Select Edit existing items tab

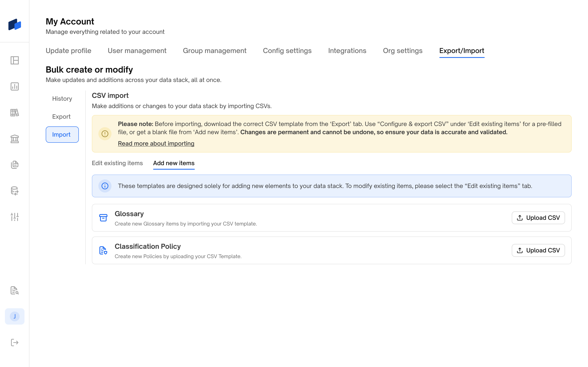117,163
